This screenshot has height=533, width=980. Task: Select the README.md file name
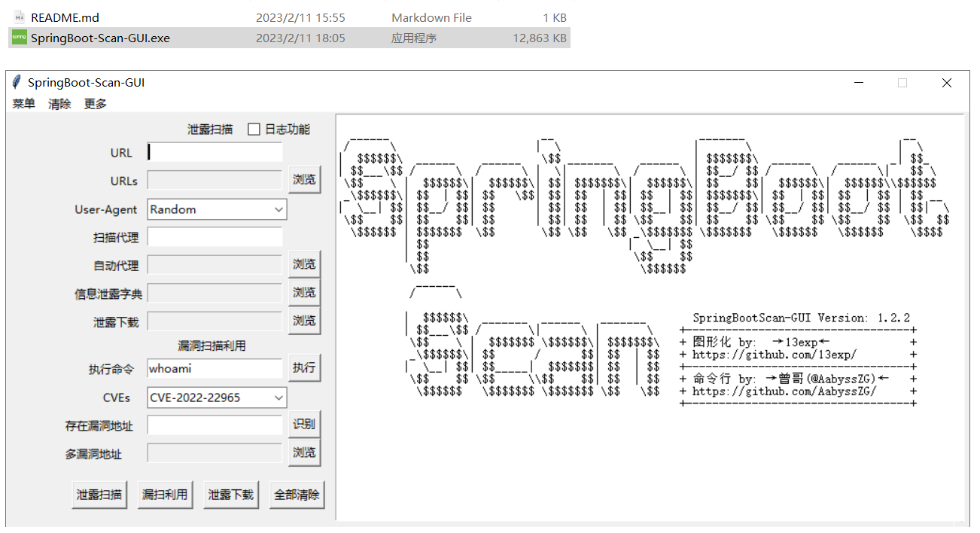click(65, 17)
